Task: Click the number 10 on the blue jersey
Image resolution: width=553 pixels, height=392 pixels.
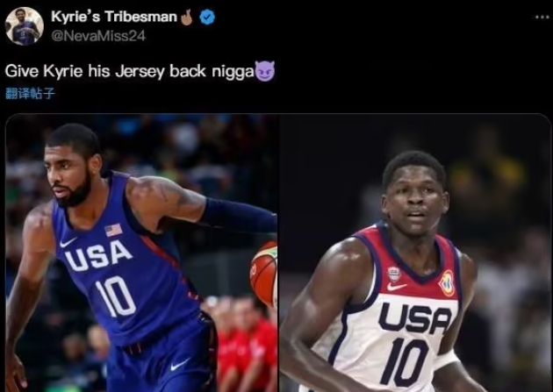Action: point(115,296)
